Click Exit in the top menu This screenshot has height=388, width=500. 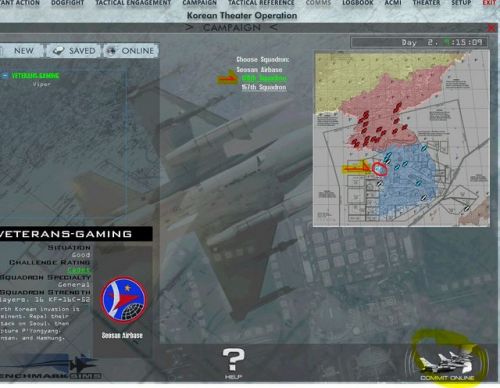click(x=489, y=3)
